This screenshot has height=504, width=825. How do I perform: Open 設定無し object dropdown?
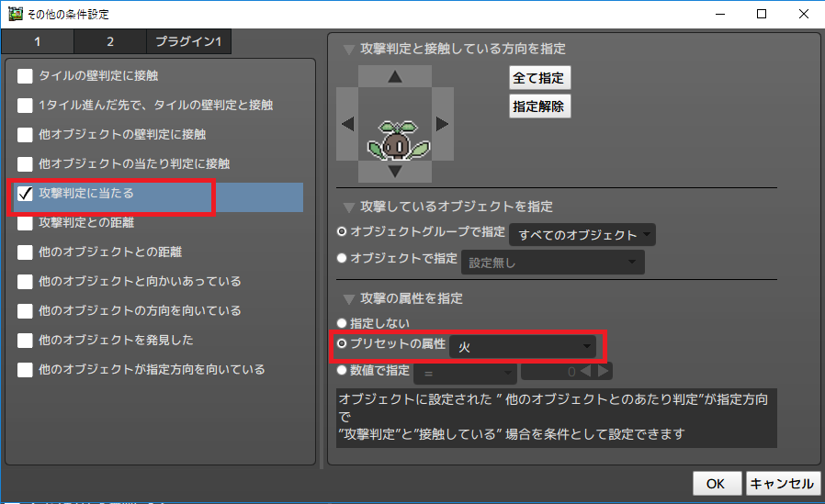click(552, 263)
